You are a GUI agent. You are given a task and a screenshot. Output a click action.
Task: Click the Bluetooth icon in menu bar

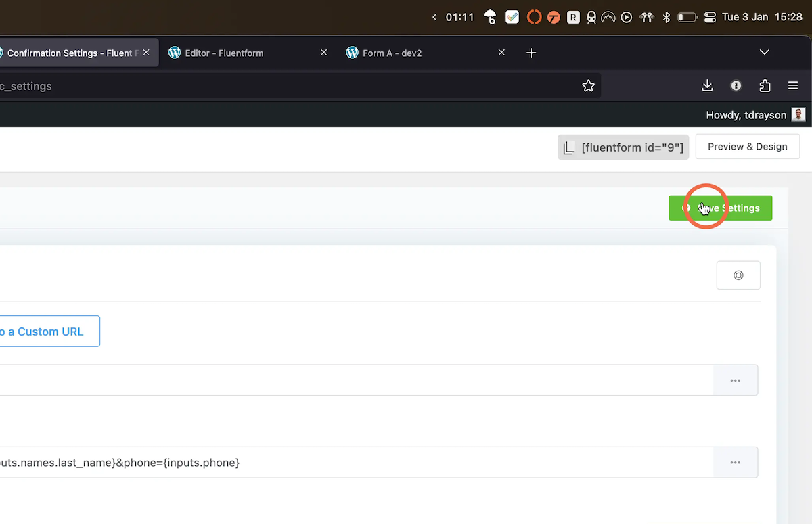pyautogui.click(x=666, y=17)
